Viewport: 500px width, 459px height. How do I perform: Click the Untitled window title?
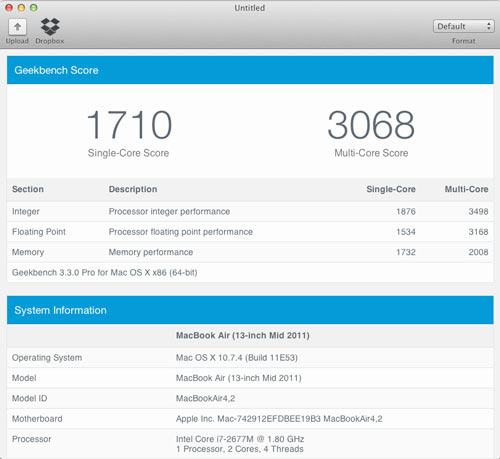[x=250, y=8]
